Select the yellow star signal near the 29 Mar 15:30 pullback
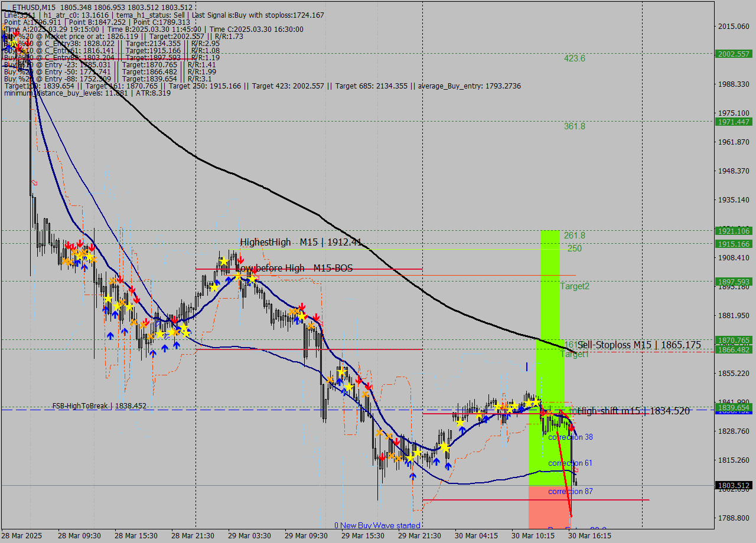This screenshot has height=543, width=756. (x=348, y=387)
